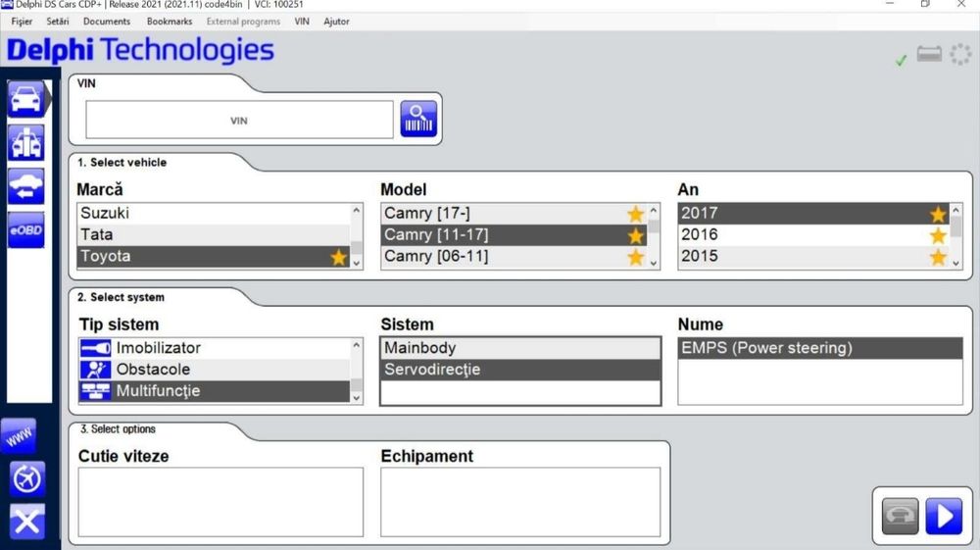
Task: Click the Echipament list box
Action: (x=520, y=502)
